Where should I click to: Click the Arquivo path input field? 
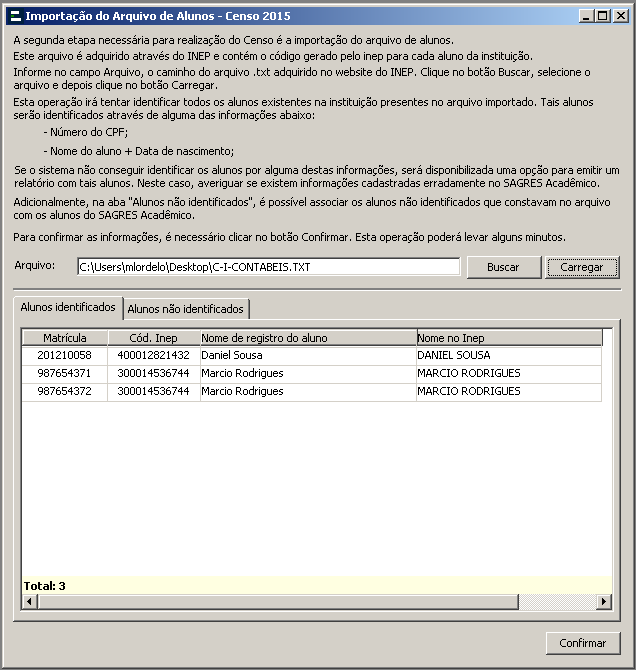[268, 267]
